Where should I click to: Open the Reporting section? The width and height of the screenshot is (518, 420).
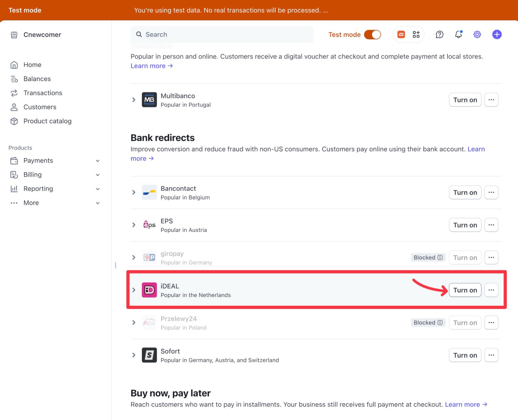click(38, 189)
